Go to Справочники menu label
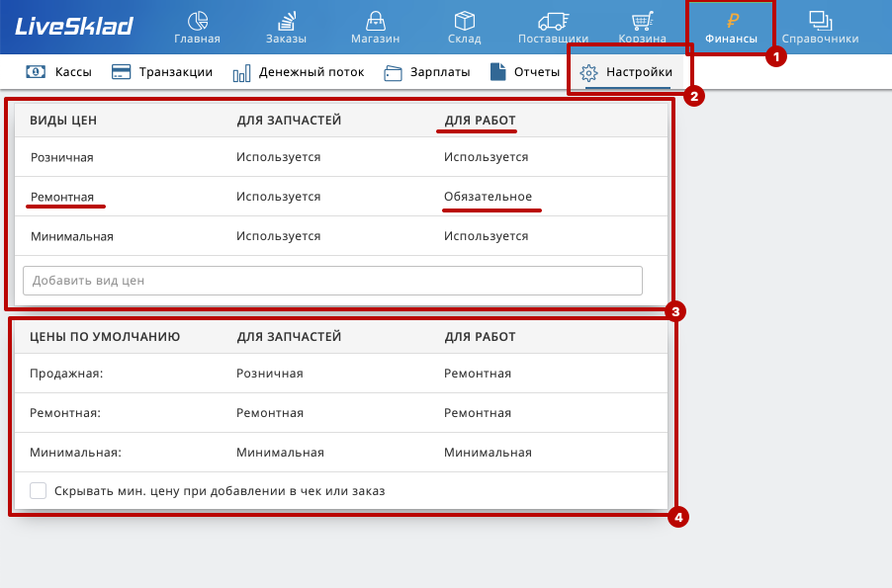Viewport: 892px width, 588px height. coord(821,39)
